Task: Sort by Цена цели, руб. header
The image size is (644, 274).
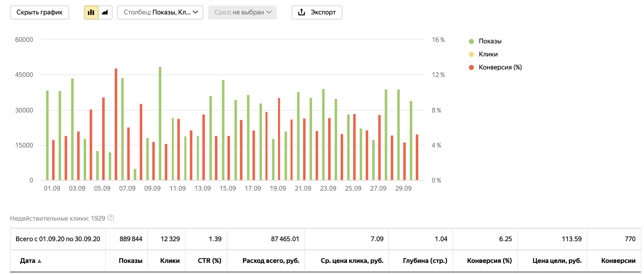Action: pyautogui.click(x=557, y=261)
